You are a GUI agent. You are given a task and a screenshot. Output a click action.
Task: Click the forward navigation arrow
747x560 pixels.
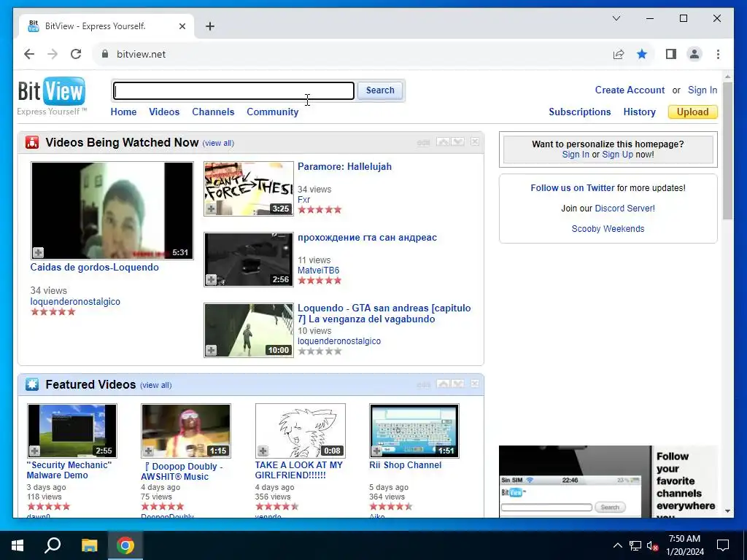point(53,54)
